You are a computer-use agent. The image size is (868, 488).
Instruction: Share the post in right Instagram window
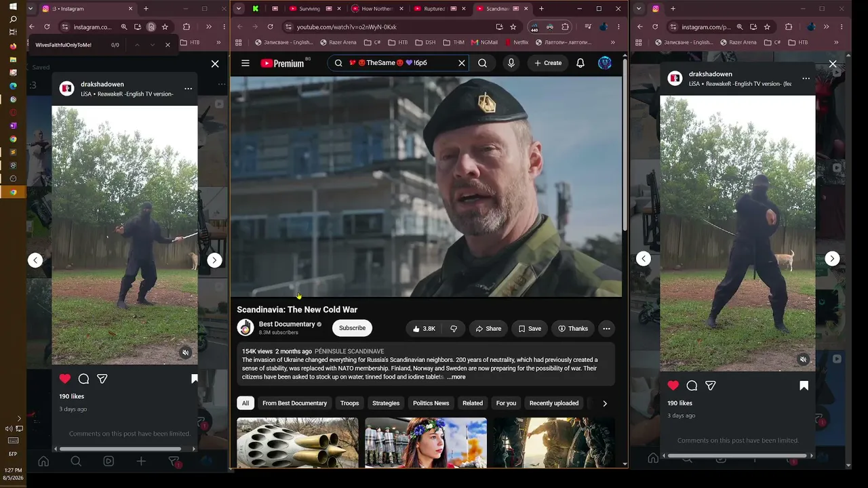click(x=711, y=386)
